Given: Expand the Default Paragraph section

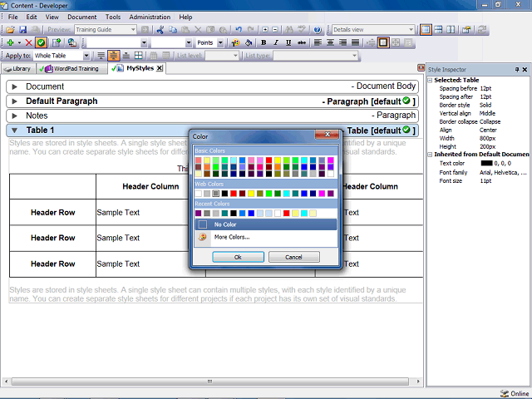Looking at the screenshot, I should 15,101.
